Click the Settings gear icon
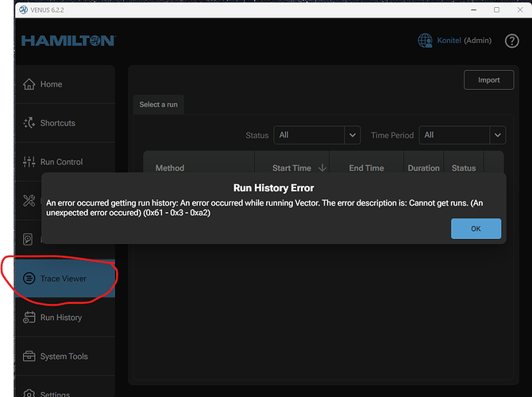The height and width of the screenshot is (397, 532). point(29,393)
